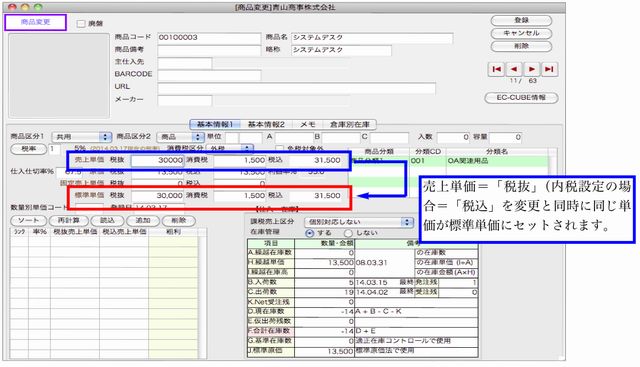Screen dimensions: 640x367
Task: Open the 倉庫別在庫 tab
Action: [x=350, y=125]
